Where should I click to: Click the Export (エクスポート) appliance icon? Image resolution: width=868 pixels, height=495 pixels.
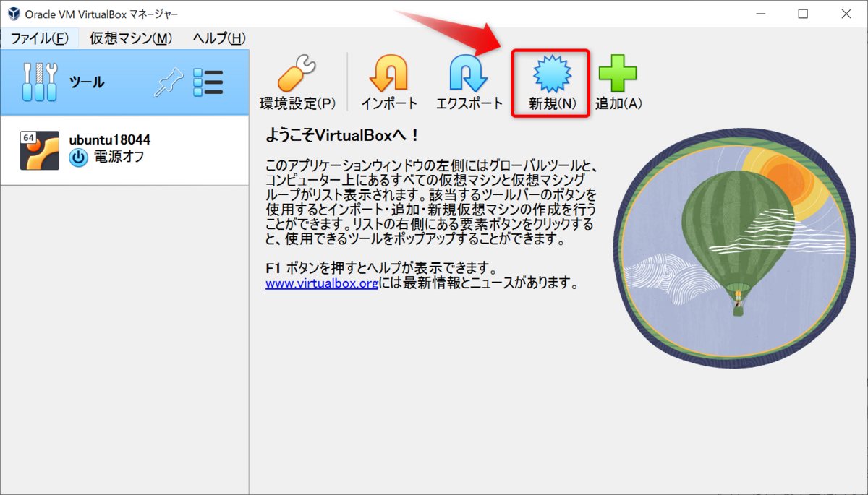pos(469,74)
